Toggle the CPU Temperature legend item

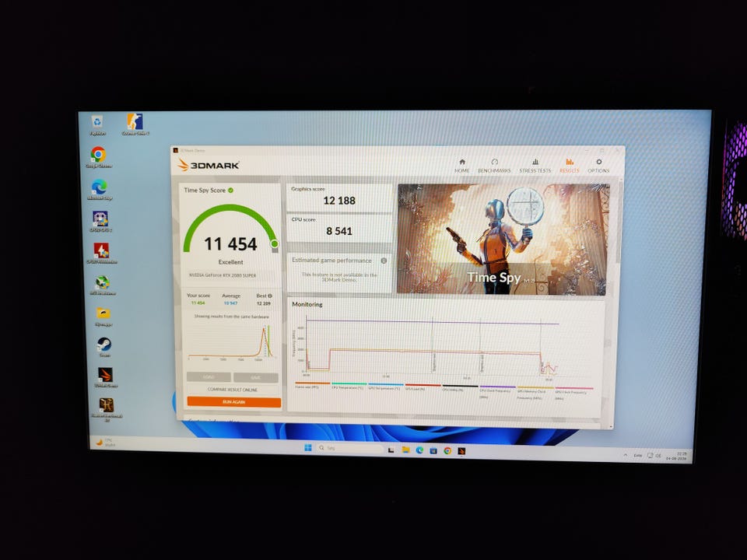point(349,387)
